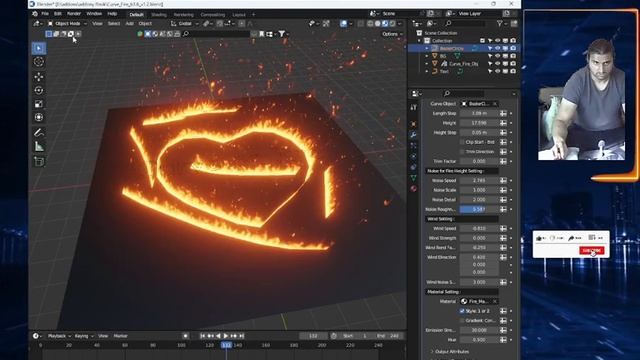
Task: Open the Global transform orientation dropdown
Action: point(184,24)
